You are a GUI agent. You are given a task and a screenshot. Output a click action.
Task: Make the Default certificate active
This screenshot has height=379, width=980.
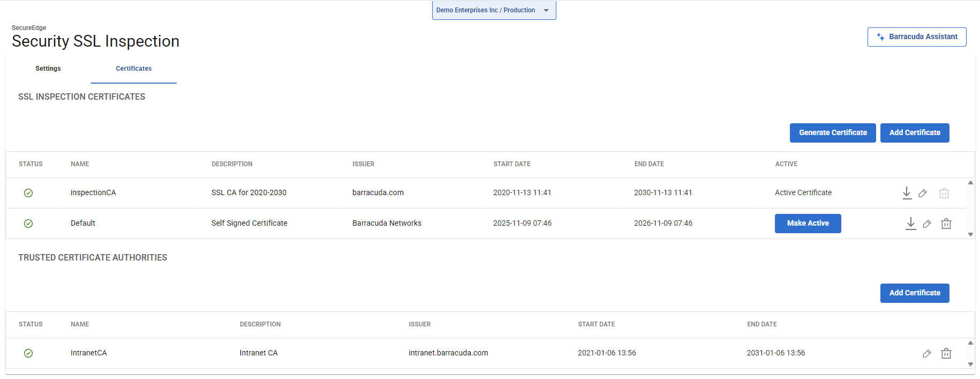coord(808,224)
